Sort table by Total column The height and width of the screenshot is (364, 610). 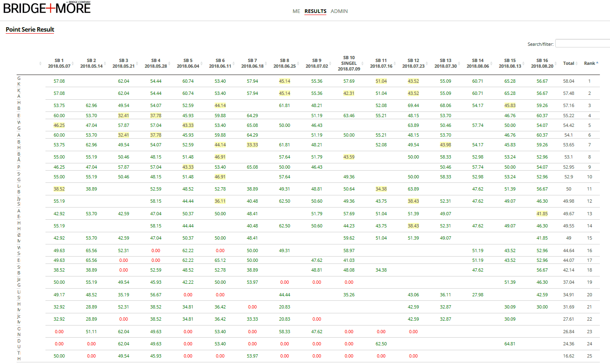[x=569, y=63]
